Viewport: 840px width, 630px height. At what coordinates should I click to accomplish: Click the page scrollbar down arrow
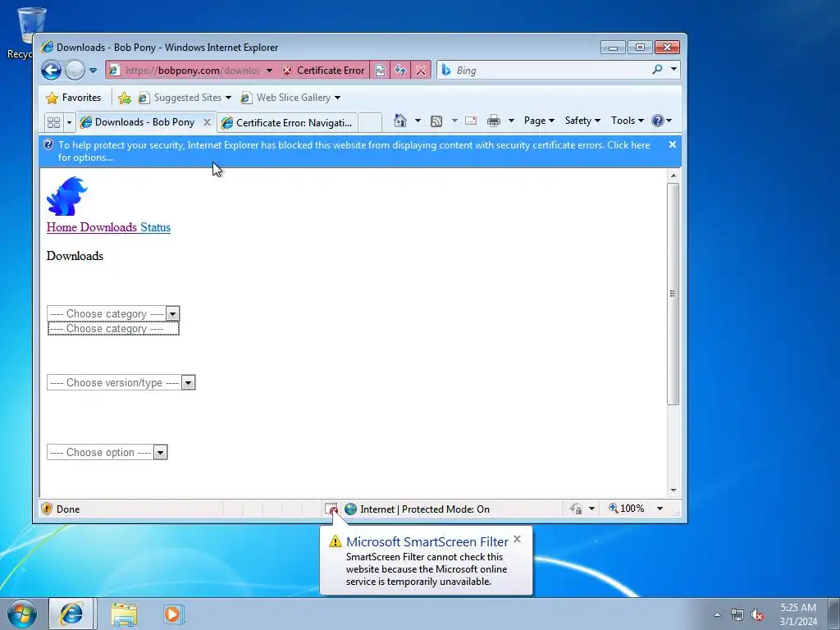[x=673, y=491]
